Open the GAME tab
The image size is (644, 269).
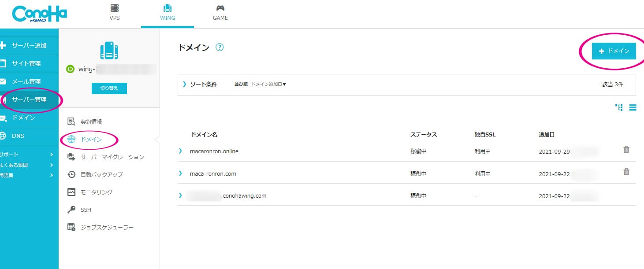point(220,13)
